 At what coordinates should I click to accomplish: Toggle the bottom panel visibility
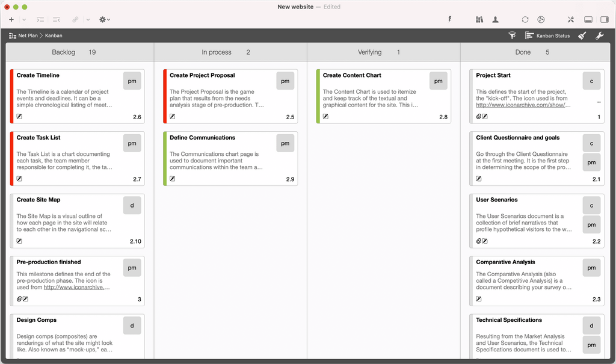[x=588, y=20]
